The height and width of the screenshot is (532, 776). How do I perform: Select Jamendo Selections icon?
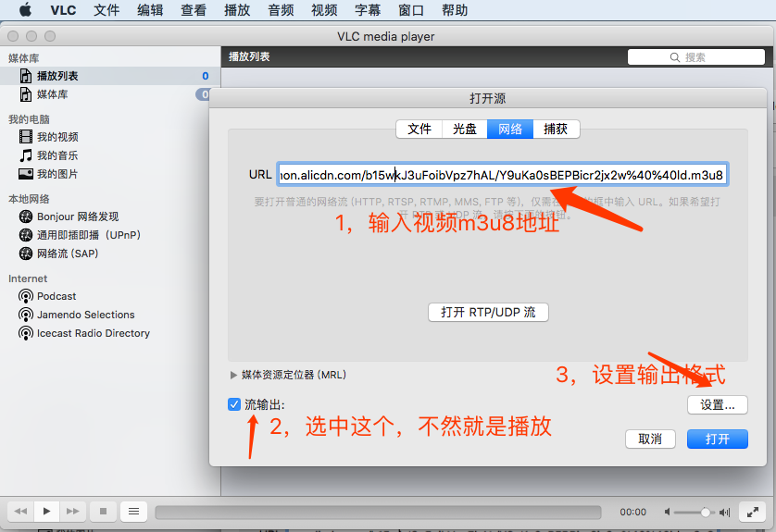click(26, 315)
